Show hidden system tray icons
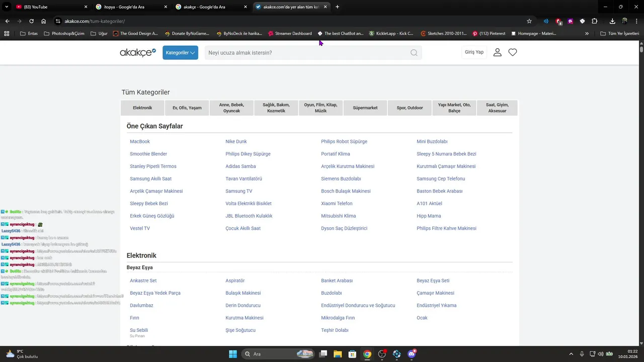 pos(571,354)
